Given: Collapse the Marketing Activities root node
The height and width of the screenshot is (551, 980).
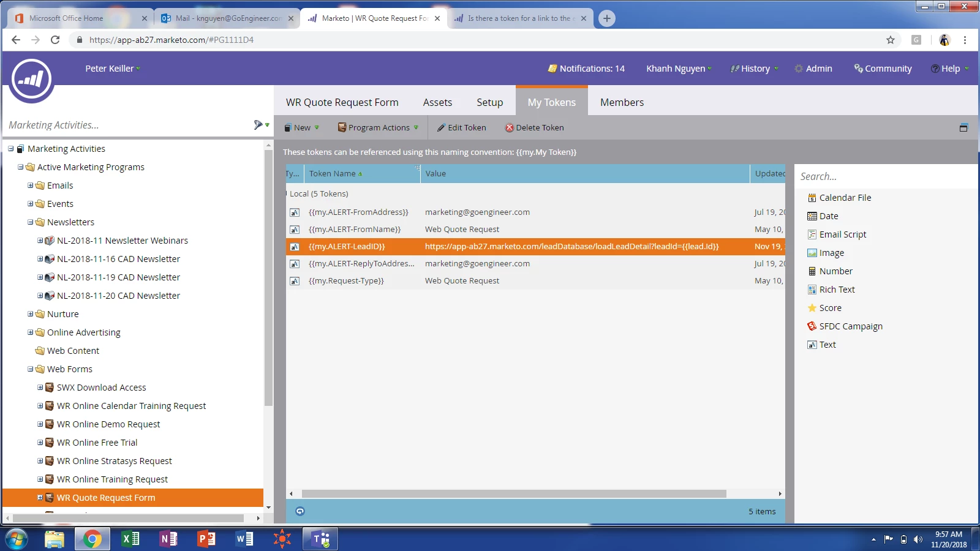Looking at the screenshot, I should (x=10, y=149).
